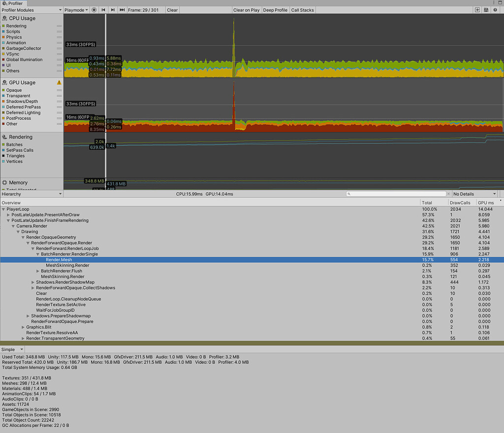Jump to the current frame
The height and width of the screenshot is (433, 504).
[x=122, y=10]
